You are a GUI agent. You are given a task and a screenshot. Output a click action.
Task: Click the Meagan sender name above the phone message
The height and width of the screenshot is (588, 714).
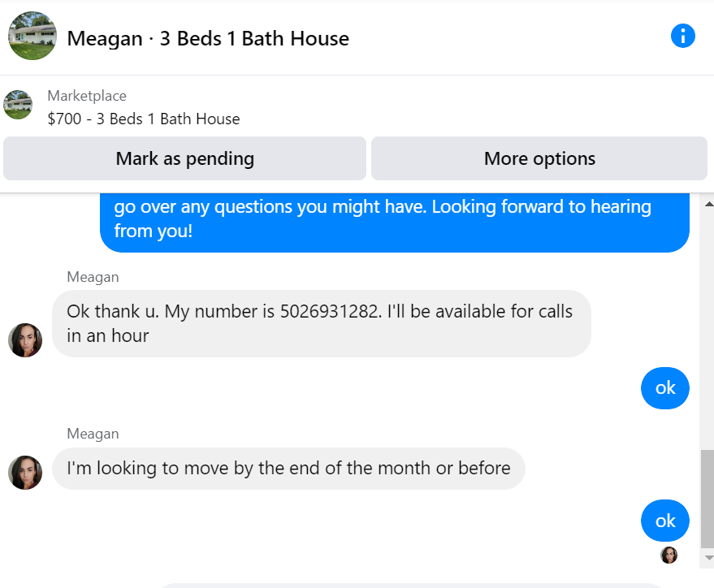pos(93,277)
